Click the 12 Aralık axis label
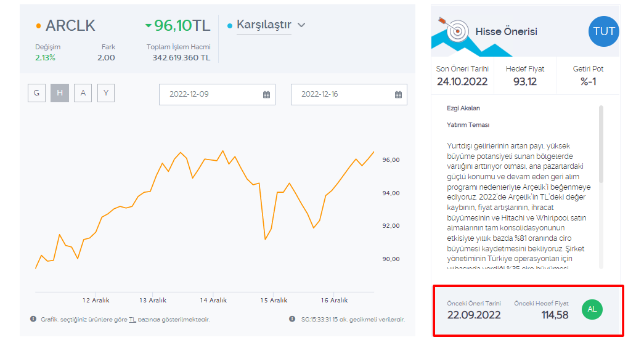This screenshot has width=644, height=348. pos(96,301)
